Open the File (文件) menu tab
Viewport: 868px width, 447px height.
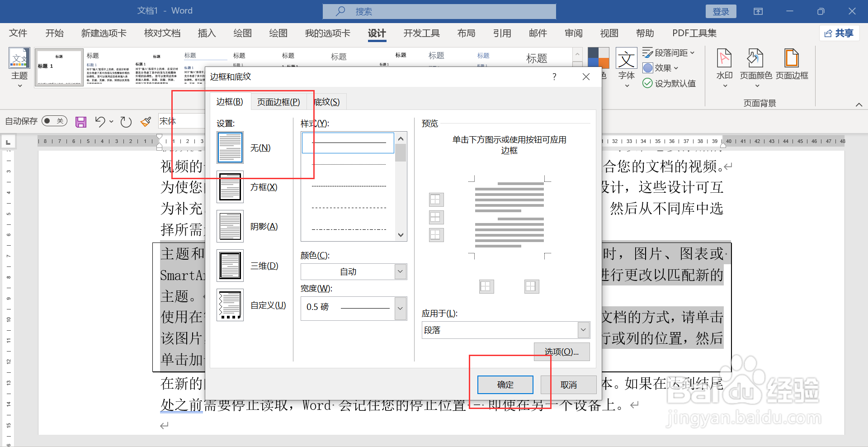[18, 33]
